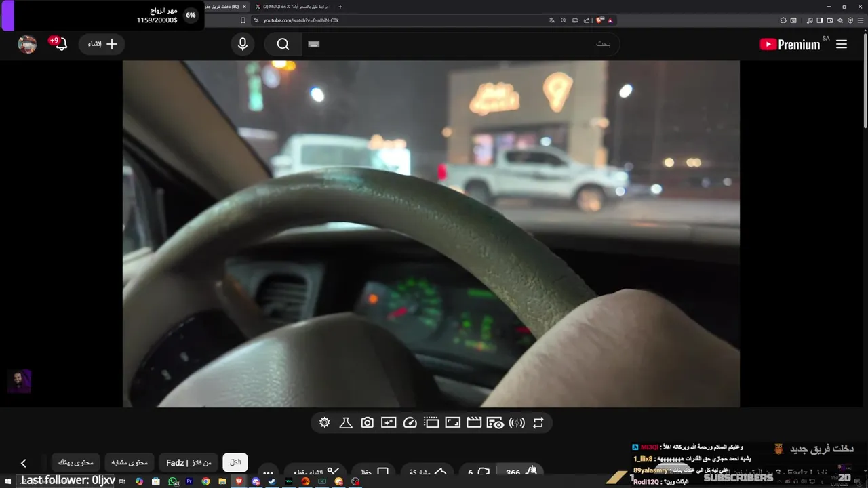Click the YouTube search magnifier button
Screen dimensions: 868x488
[283, 44]
